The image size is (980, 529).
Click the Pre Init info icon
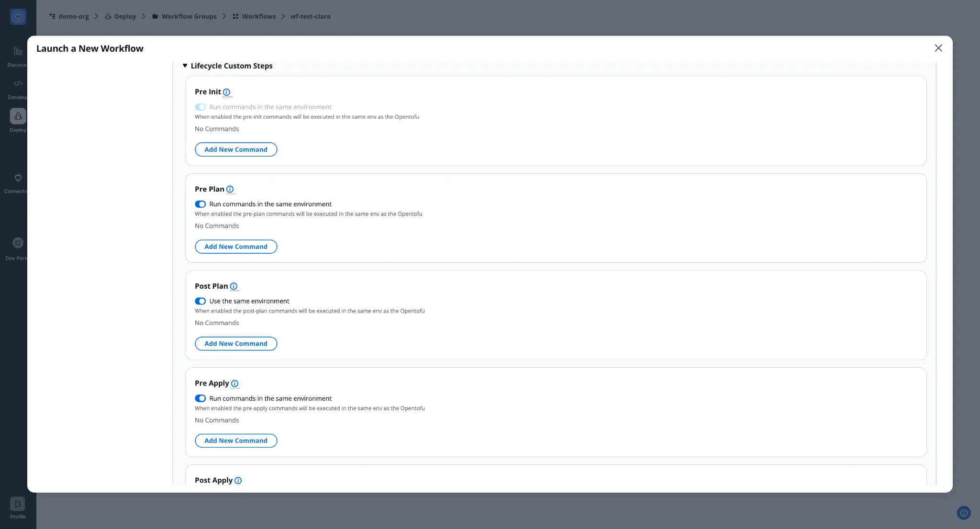[226, 92]
